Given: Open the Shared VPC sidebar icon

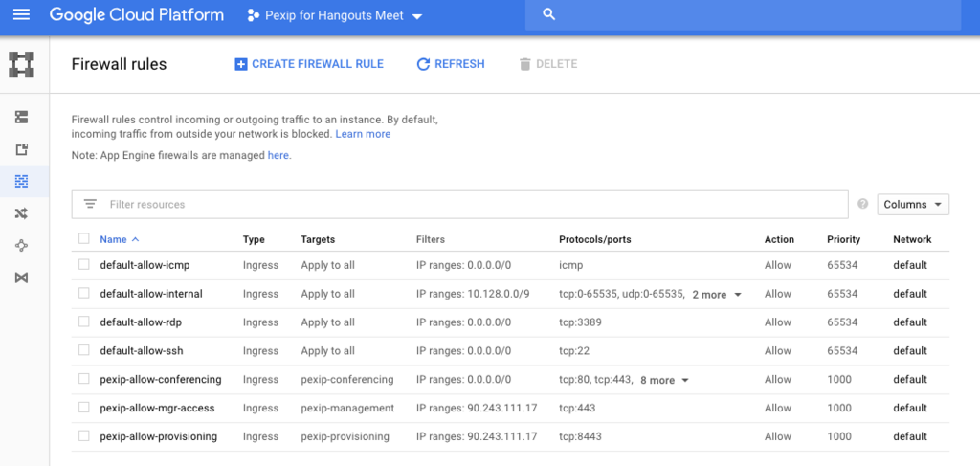Looking at the screenshot, I should [x=21, y=277].
